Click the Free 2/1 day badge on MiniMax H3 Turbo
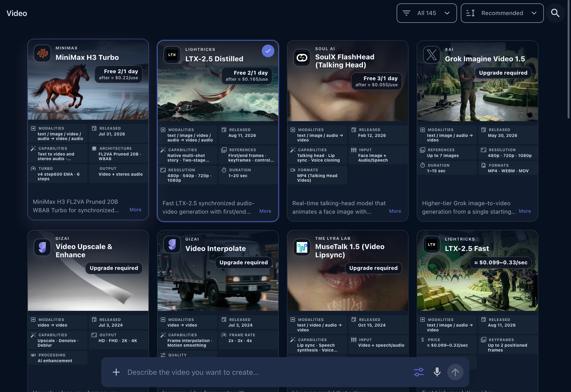The width and height of the screenshot is (571, 392). click(118, 74)
